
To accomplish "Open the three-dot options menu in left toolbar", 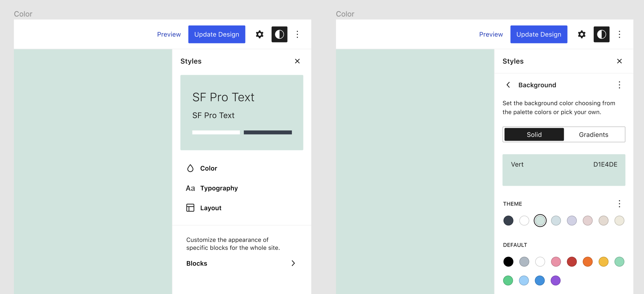I will coord(297,34).
